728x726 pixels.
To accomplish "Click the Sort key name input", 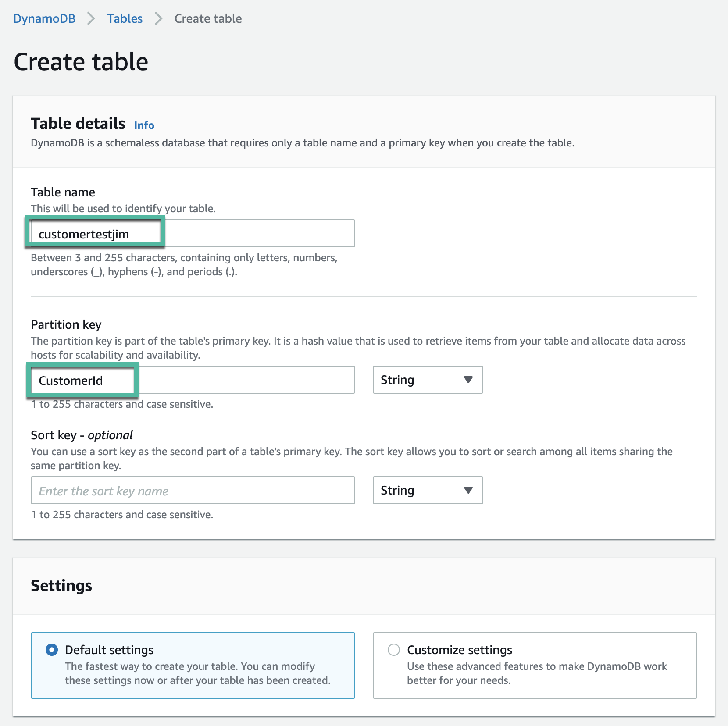I will [193, 491].
